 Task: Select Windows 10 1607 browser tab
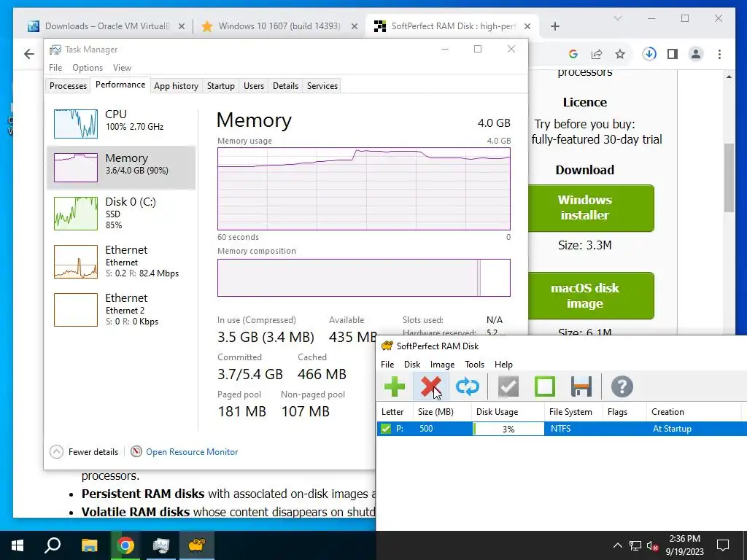279,26
